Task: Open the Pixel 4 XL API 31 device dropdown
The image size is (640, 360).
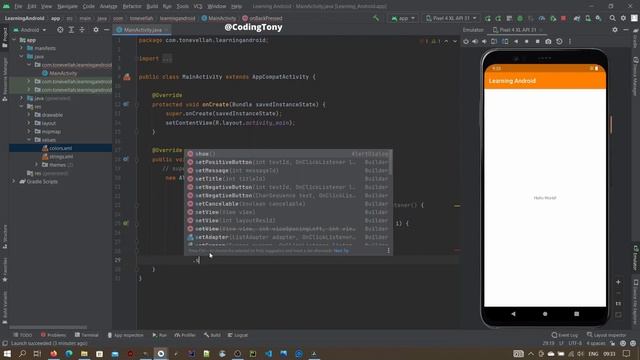Action: (x=451, y=18)
